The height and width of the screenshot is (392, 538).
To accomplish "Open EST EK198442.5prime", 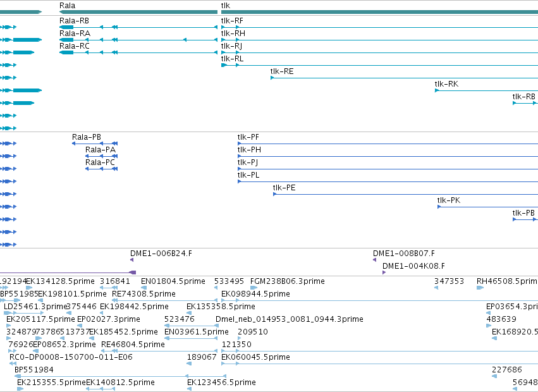I will click(x=134, y=307).
